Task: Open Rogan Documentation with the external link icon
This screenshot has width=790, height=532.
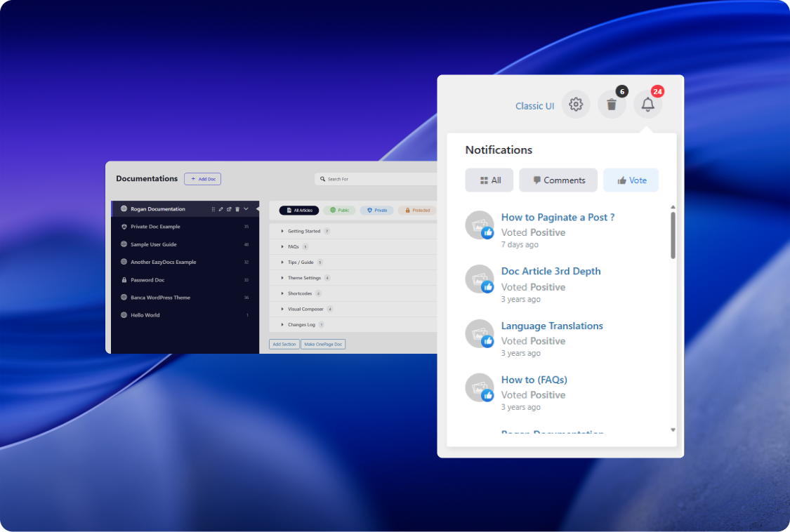Action: [x=229, y=209]
